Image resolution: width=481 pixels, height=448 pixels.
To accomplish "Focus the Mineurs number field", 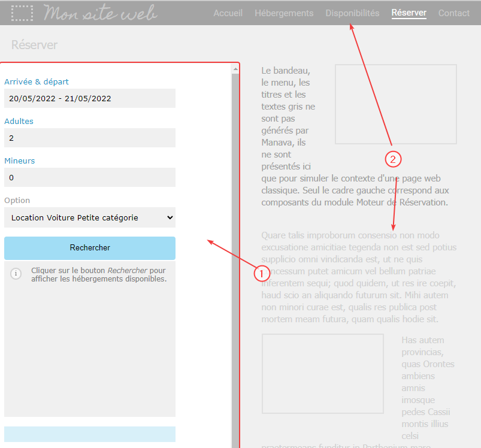I will point(90,177).
